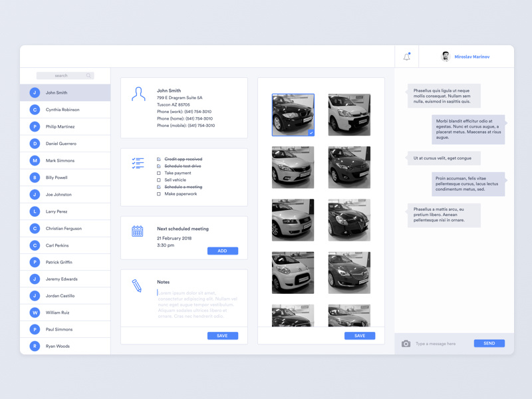Check the Take payment checkbox
The height and width of the screenshot is (399, 532).
[x=160, y=174]
